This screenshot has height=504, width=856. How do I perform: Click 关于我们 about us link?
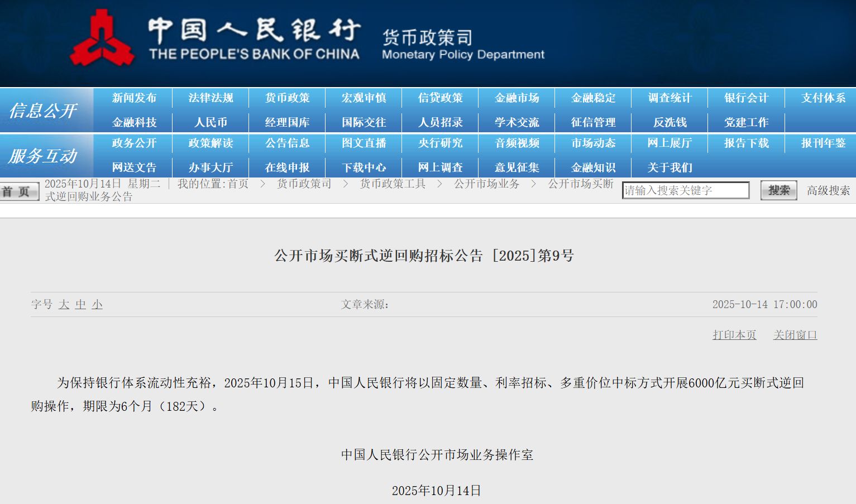tap(670, 167)
